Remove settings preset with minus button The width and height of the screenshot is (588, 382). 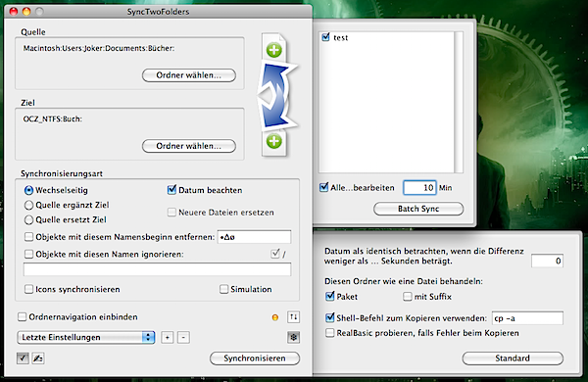pos(183,337)
